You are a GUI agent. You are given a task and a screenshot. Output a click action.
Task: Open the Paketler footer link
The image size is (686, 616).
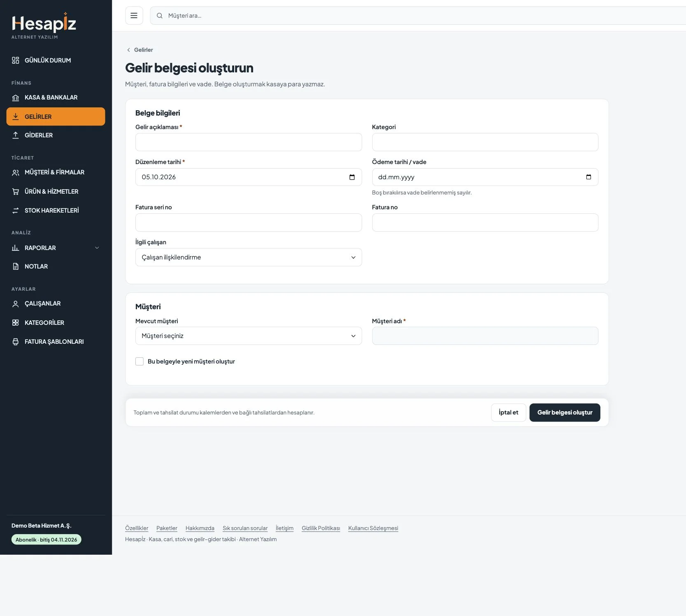(167, 528)
